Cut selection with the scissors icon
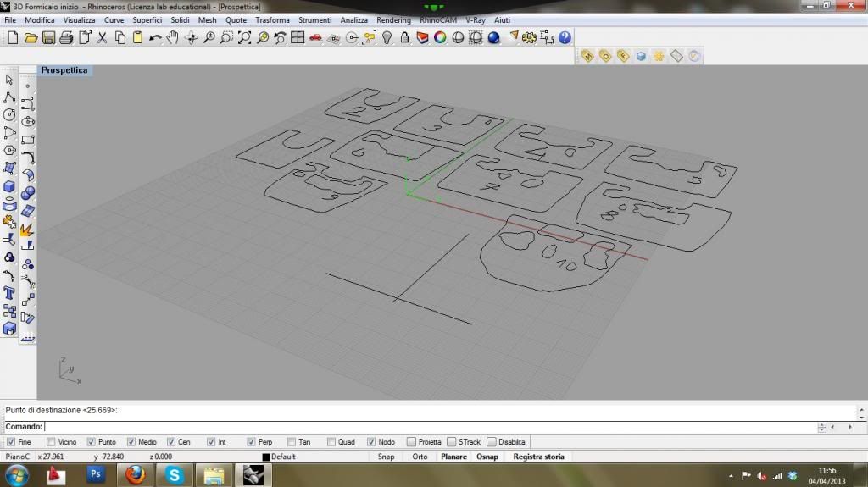 (102, 37)
